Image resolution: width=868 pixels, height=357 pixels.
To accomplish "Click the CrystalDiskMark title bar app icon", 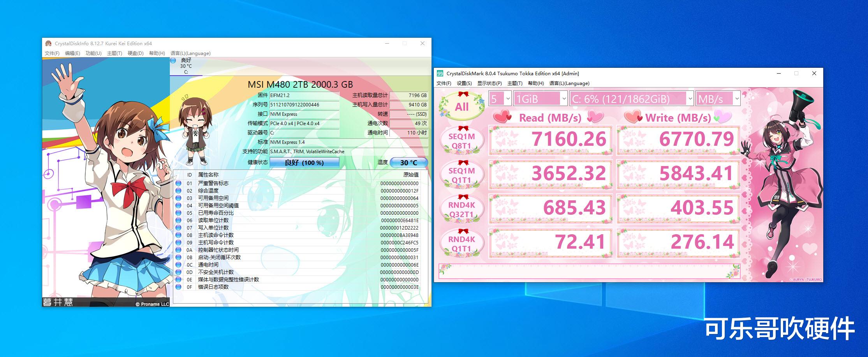I will (440, 73).
